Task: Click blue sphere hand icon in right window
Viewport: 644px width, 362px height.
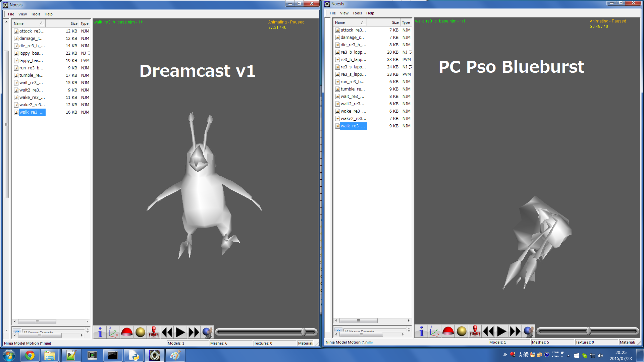Action: point(529,331)
